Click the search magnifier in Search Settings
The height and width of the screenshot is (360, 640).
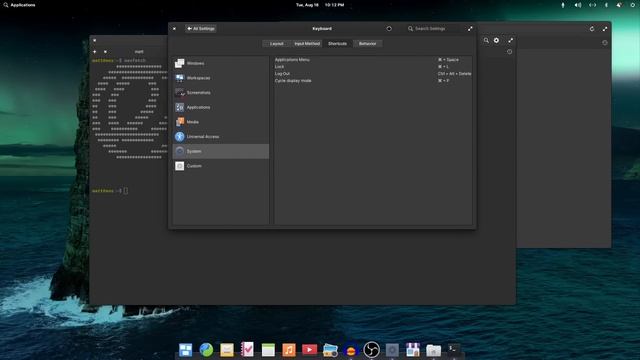point(410,29)
